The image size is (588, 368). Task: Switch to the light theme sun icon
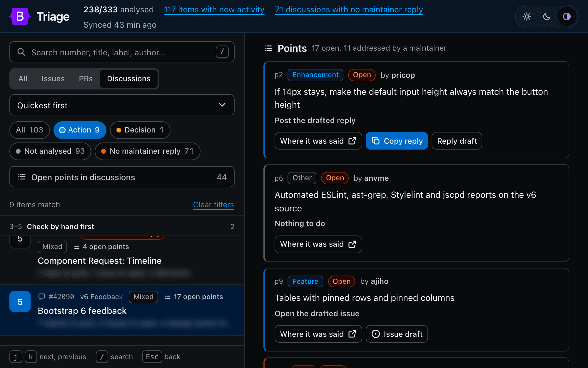[x=527, y=16]
